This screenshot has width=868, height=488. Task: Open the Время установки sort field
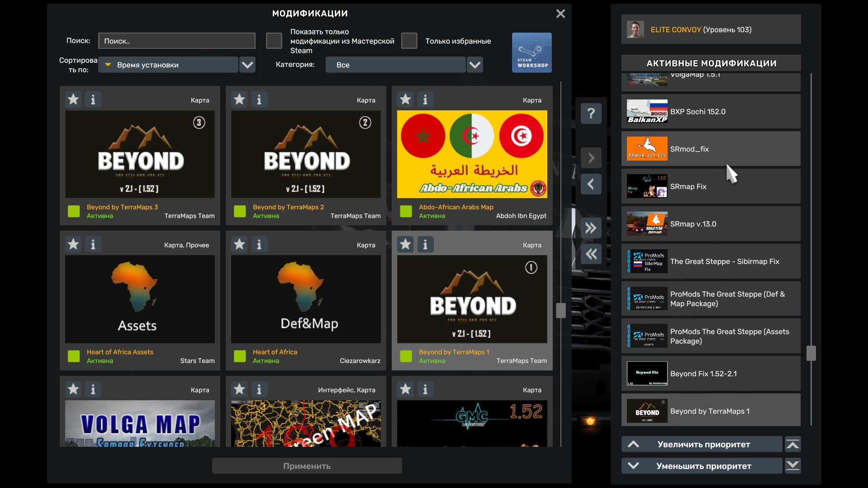point(168,65)
